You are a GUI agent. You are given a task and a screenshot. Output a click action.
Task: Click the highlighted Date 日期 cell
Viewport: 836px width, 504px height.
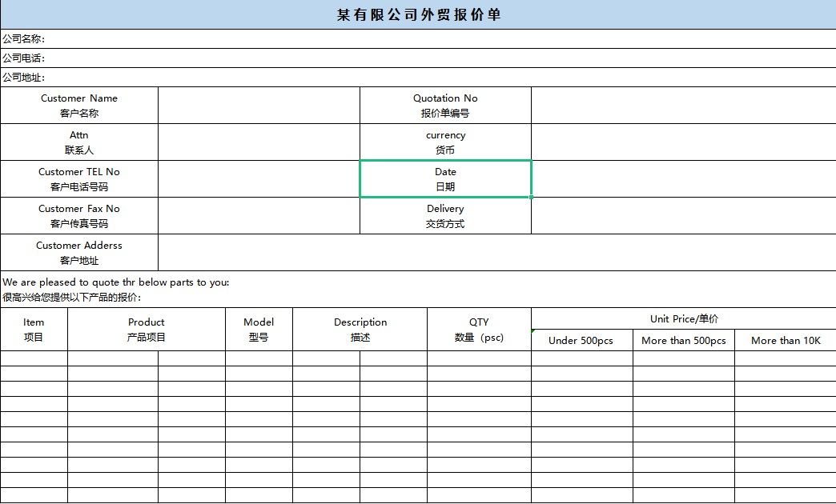click(445, 179)
